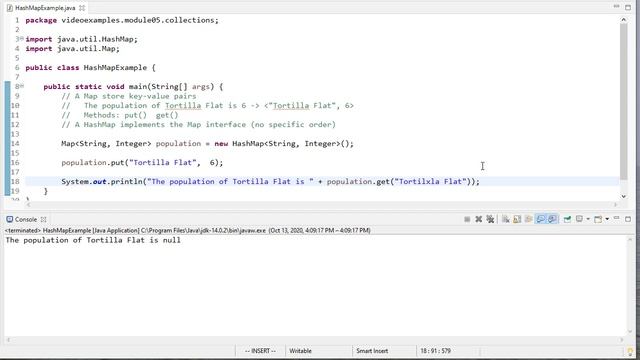Click the population.put("Tortilla Flat", 6) line
The width and height of the screenshot is (640, 360).
click(x=142, y=162)
